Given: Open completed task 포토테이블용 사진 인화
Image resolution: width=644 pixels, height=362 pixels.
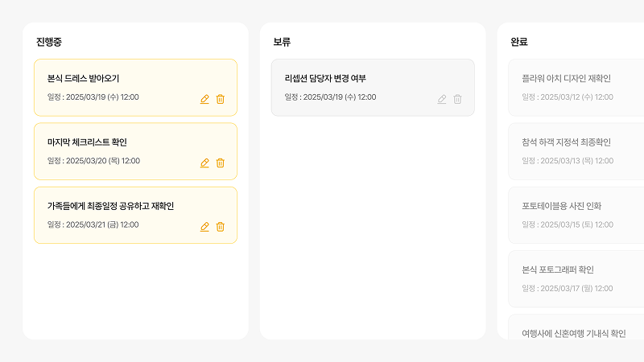Looking at the screenshot, I should [576, 215].
